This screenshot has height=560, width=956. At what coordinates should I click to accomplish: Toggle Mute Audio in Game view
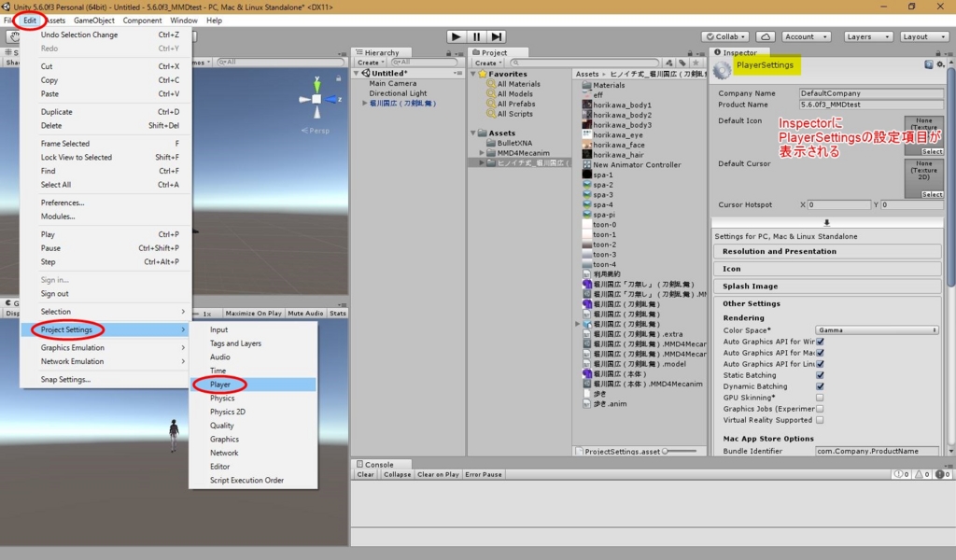305,314
